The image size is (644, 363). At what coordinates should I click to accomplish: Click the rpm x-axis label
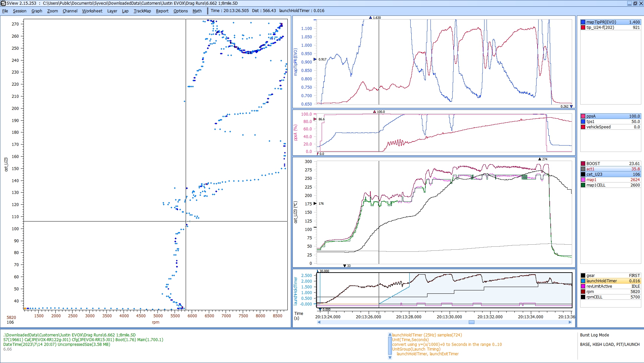(155, 322)
